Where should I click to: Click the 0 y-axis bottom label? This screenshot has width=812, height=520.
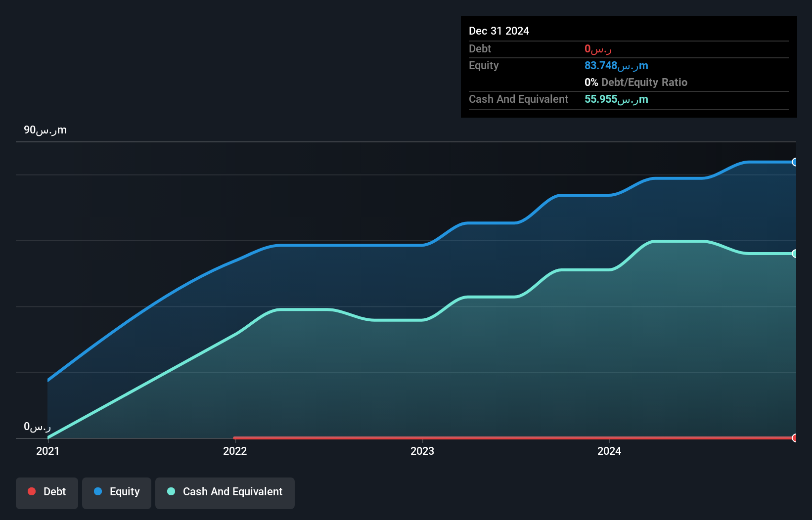[x=37, y=427]
